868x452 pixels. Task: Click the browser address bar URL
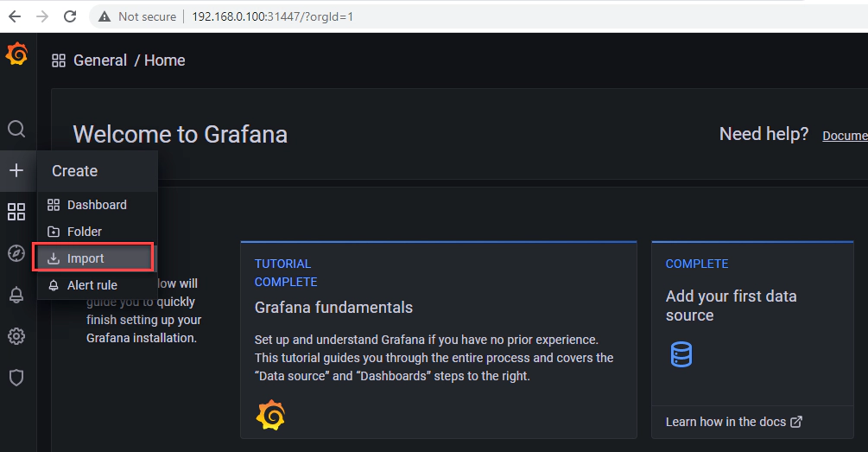272,16
